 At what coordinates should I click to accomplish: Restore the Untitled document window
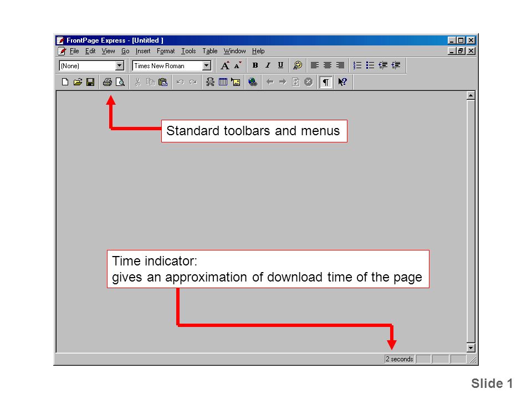pos(461,51)
